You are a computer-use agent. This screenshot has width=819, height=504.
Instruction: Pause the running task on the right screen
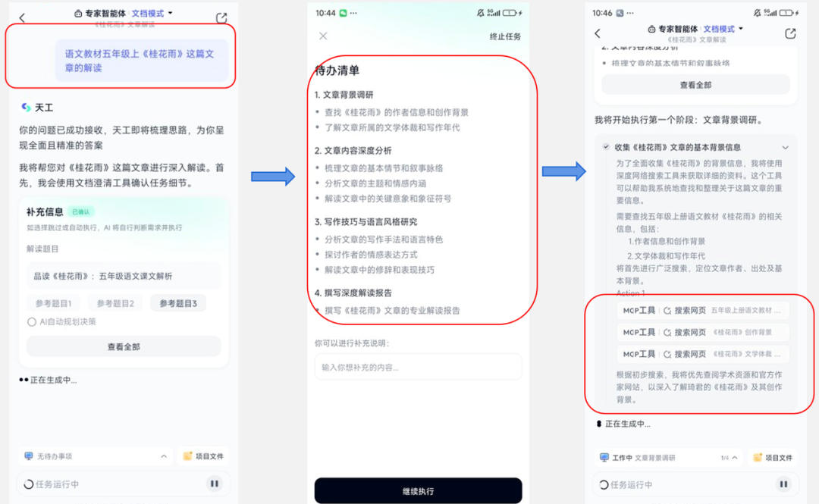[x=783, y=484]
